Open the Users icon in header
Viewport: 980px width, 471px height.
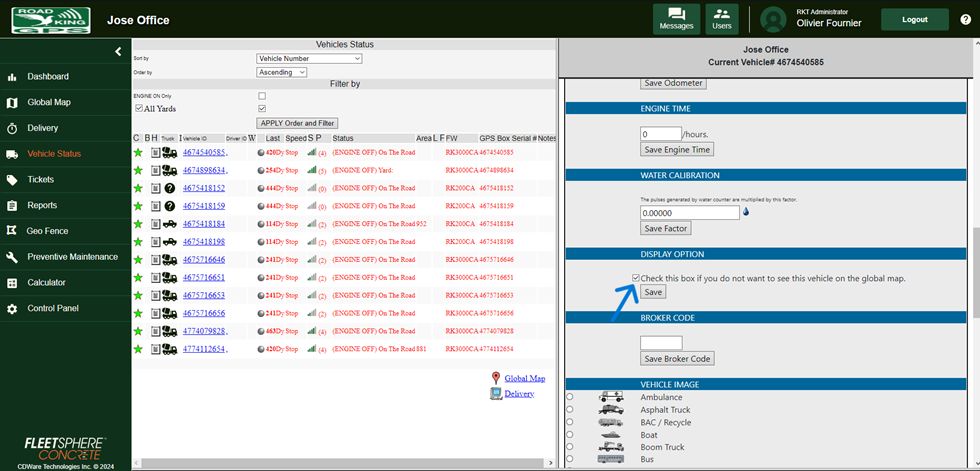point(721,19)
